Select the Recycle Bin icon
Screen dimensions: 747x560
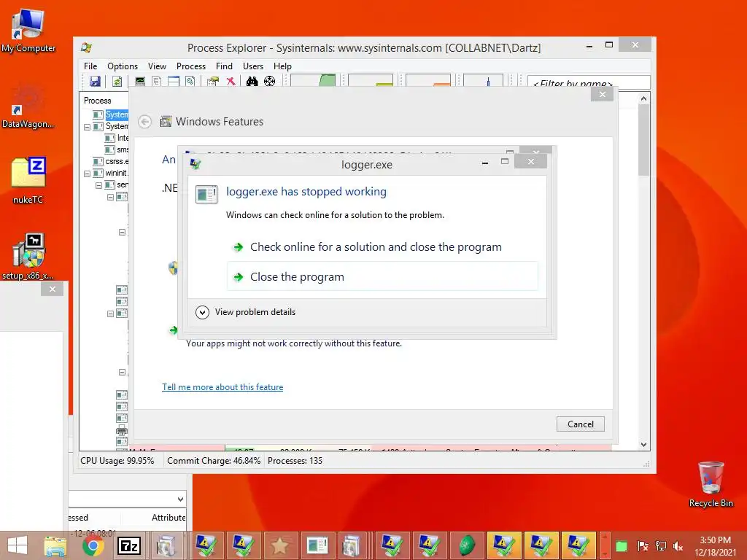tap(711, 484)
